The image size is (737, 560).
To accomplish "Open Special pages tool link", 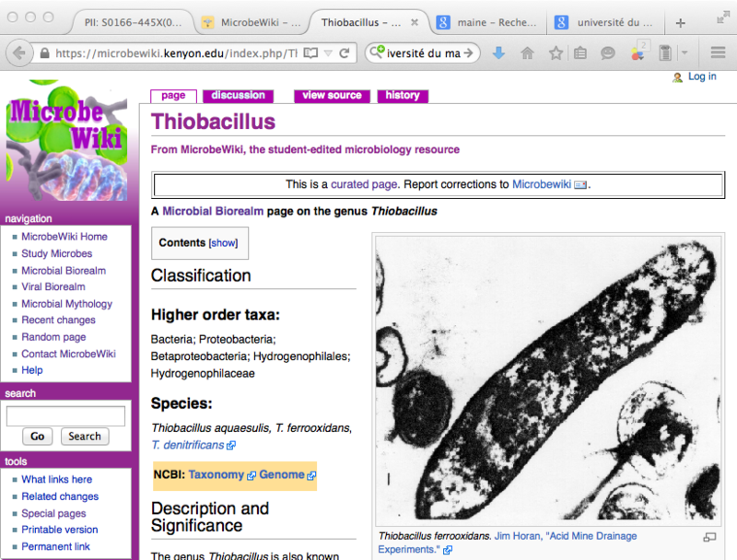I will pos(53,513).
